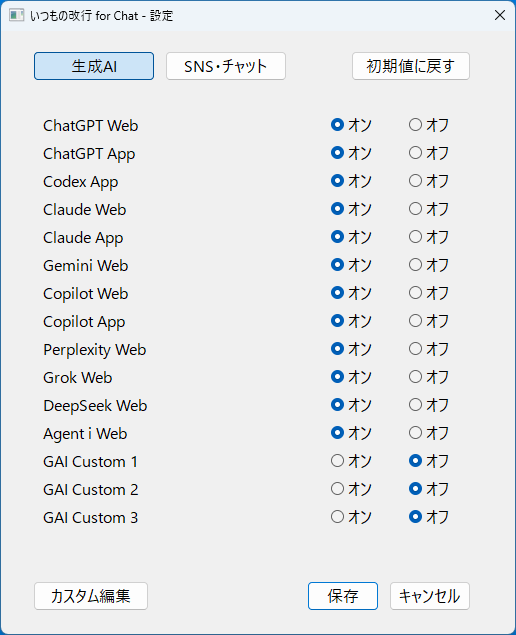
Task: Click the 初期値に戻す reset button
Action: [x=411, y=66]
